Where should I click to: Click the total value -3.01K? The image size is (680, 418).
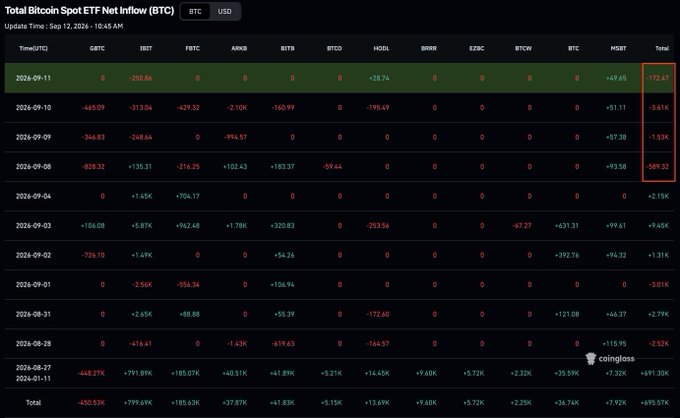click(x=659, y=284)
